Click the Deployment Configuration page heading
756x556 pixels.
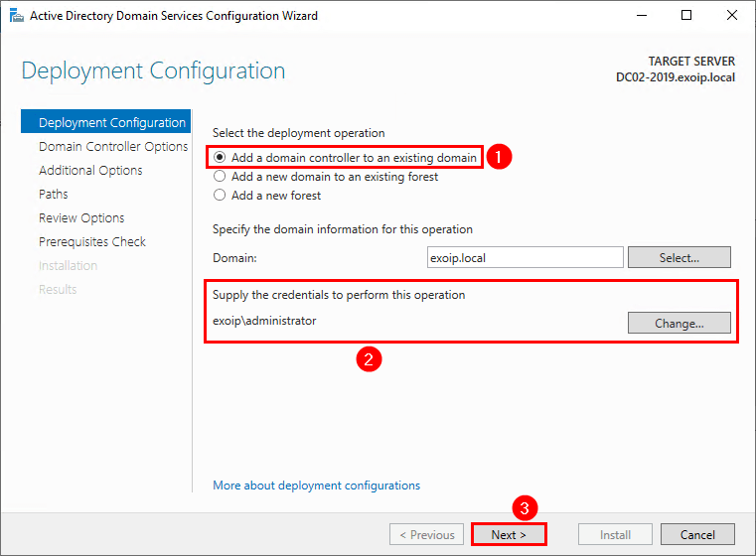pos(153,70)
